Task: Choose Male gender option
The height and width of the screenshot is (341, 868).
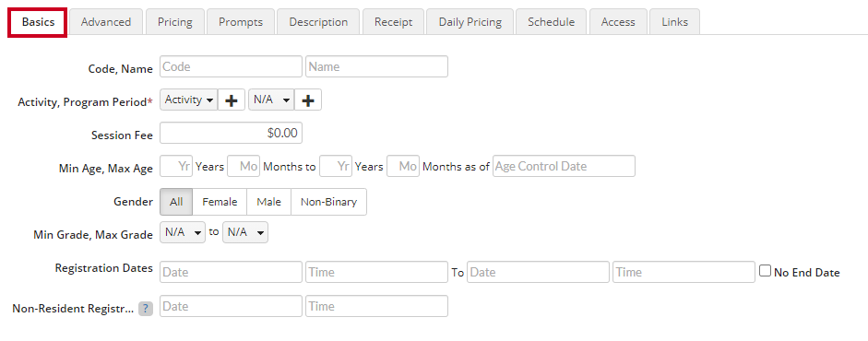Action: pyautogui.click(x=269, y=202)
